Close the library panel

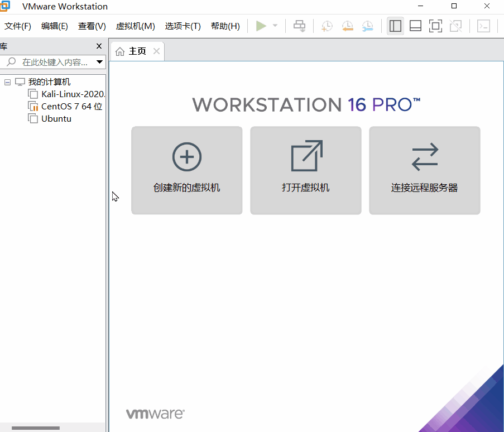coord(99,46)
